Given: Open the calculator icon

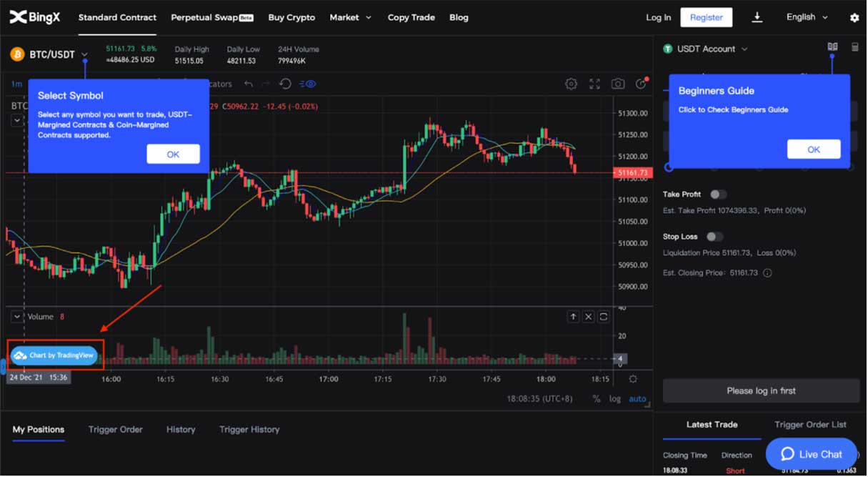Looking at the screenshot, I should 854,47.
